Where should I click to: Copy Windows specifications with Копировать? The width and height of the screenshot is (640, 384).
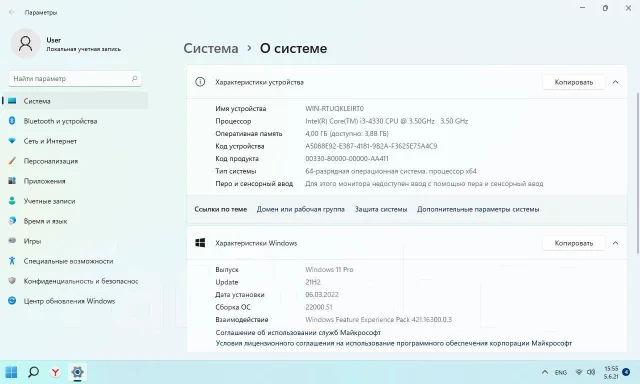(573, 243)
